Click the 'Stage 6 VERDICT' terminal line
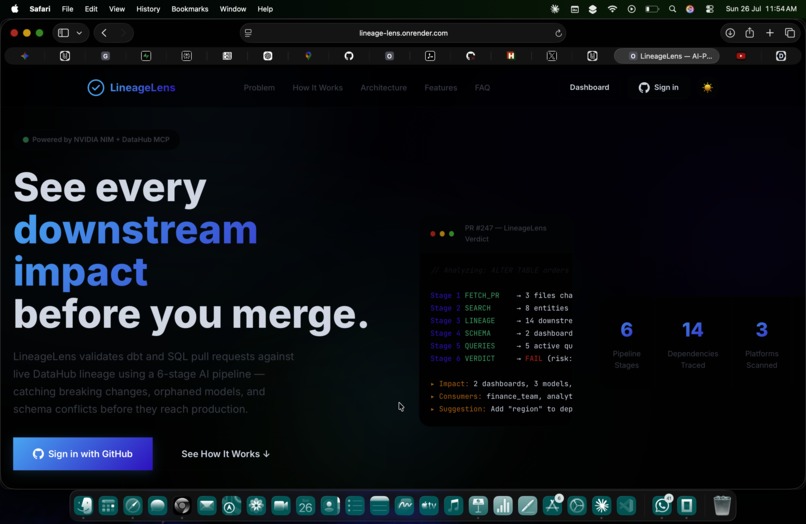This screenshot has width=806, height=524. click(x=501, y=358)
